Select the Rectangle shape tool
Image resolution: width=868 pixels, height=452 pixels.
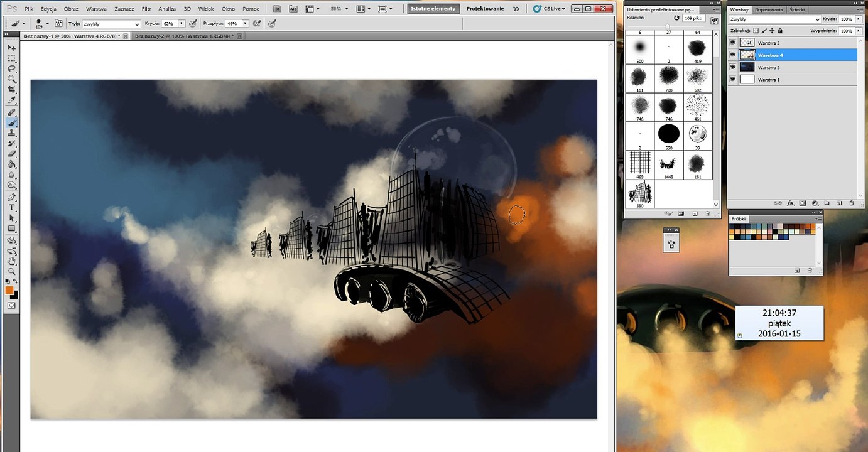(11, 229)
